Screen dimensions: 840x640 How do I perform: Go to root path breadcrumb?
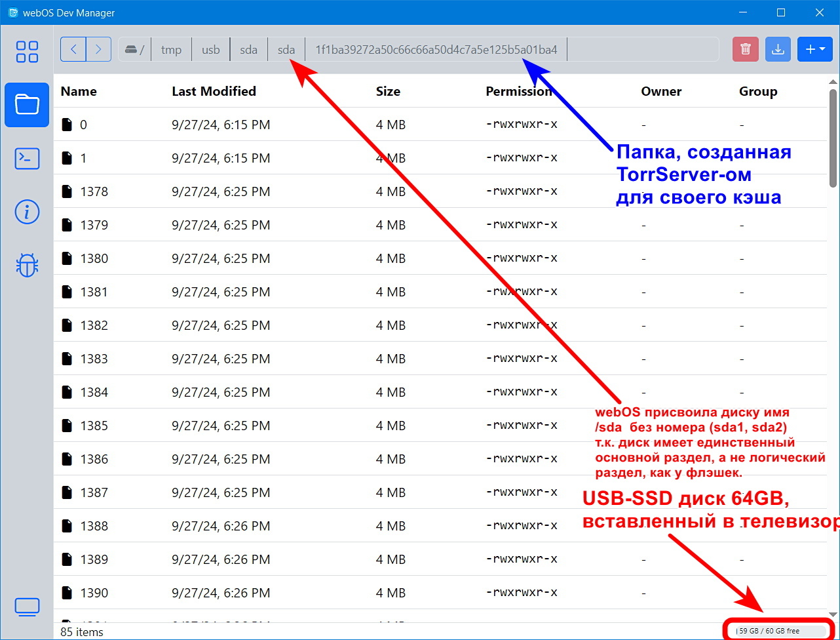(134, 50)
